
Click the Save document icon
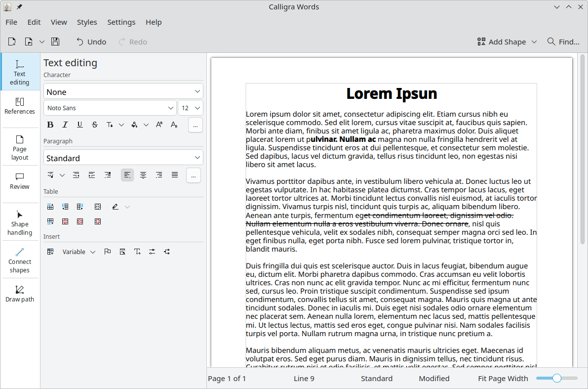tap(55, 42)
